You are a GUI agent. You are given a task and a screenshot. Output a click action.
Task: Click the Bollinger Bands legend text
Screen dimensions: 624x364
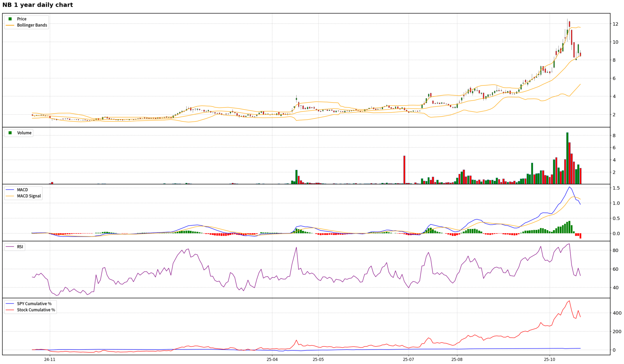[x=32, y=25]
